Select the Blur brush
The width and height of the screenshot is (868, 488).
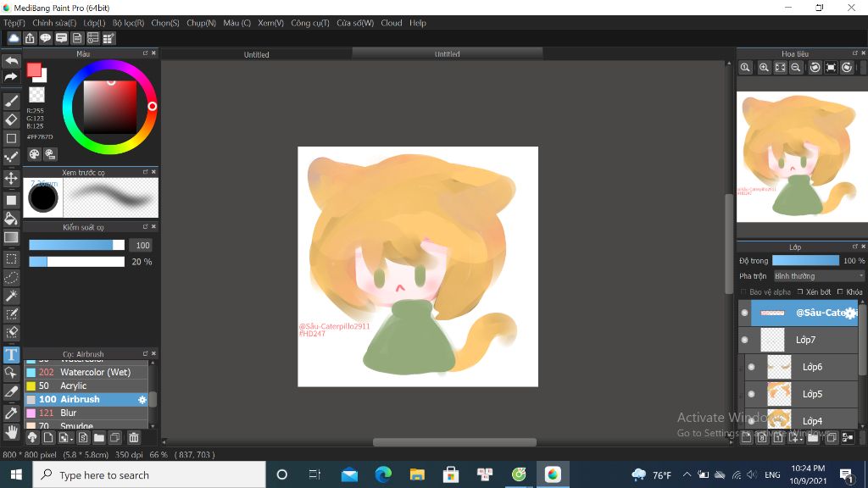point(86,413)
